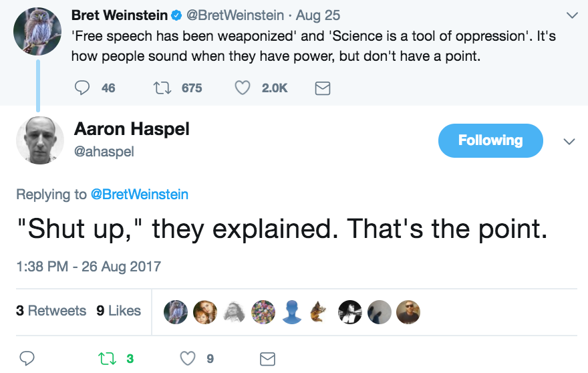Click Bret Weinstein's owl profile picture
The width and height of the screenshot is (588, 373).
pos(38,33)
